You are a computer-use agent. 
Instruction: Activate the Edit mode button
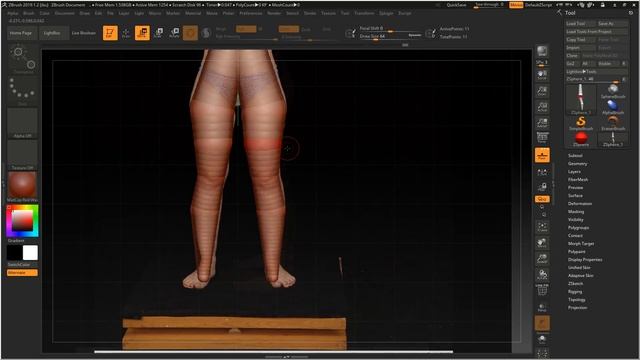pyautogui.click(x=110, y=33)
